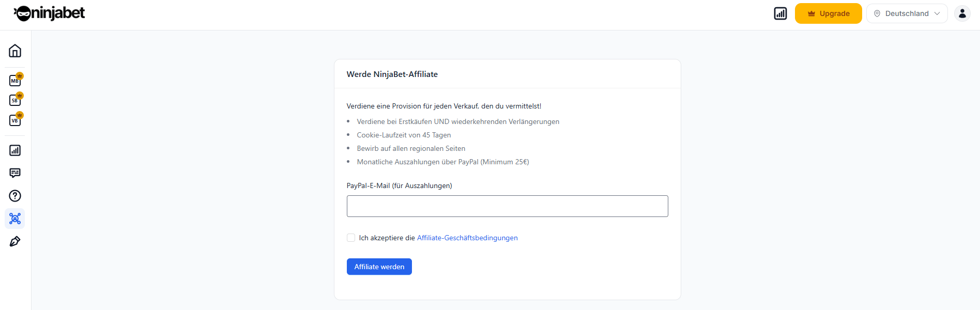This screenshot has width=980, height=310.
Task: Focus the PayPal-E-Mail input field
Action: pyautogui.click(x=508, y=206)
